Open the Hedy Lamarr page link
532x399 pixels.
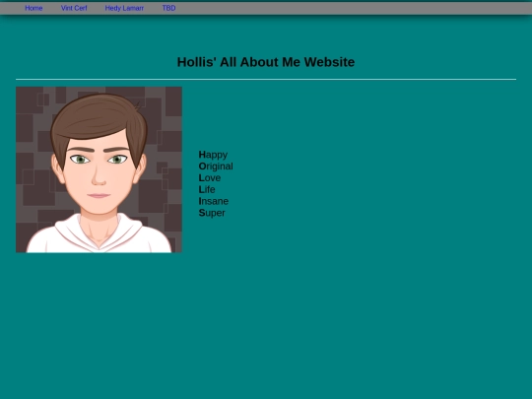pos(124,8)
